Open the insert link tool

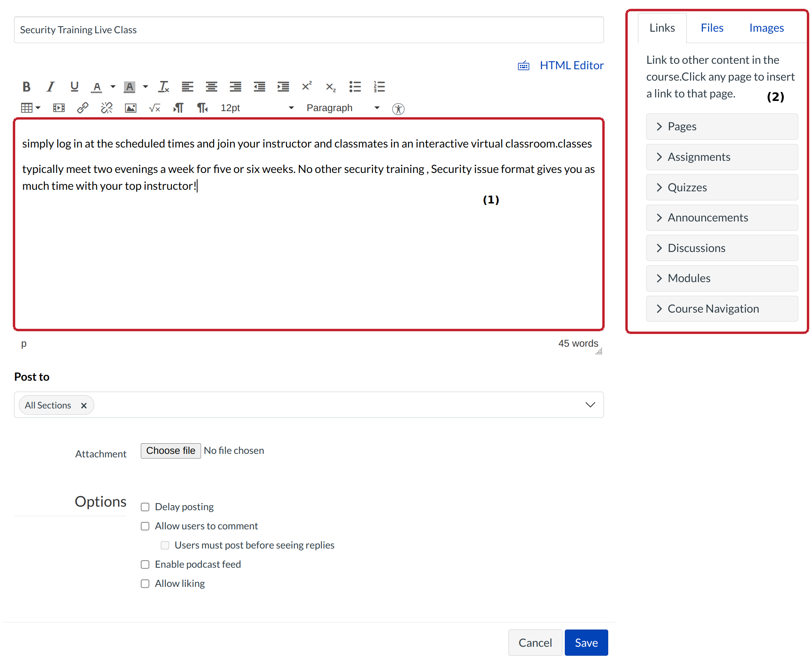tap(83, 108)
